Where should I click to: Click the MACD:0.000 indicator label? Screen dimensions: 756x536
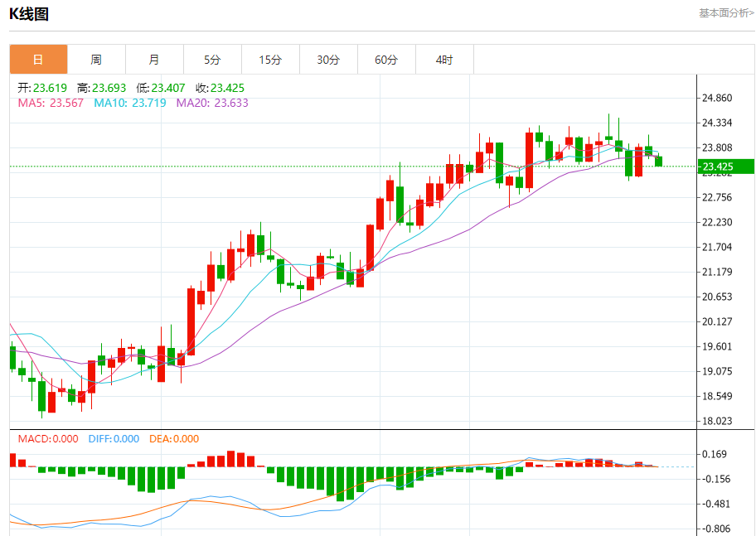point(48,438)
